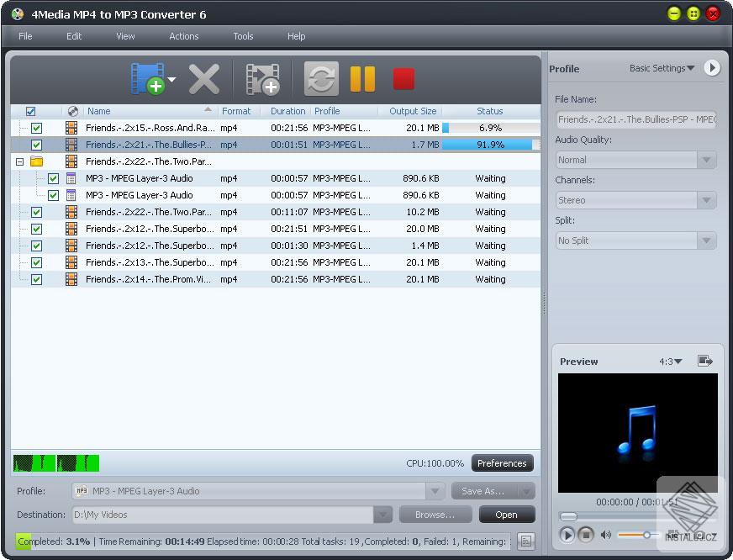Viewport: 733px width, 560px height.
Task: Uncheck the Friends 2x22 00:11:07 row checkbox
Action: [36, 212]
